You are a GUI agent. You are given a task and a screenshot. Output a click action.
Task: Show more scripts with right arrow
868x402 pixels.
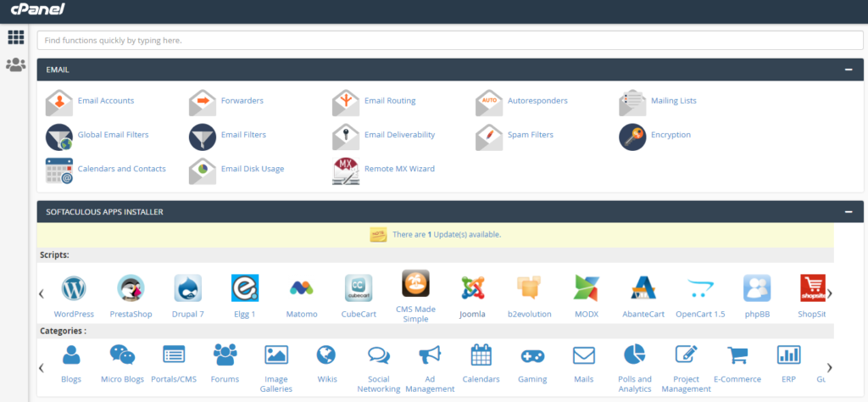829,294
